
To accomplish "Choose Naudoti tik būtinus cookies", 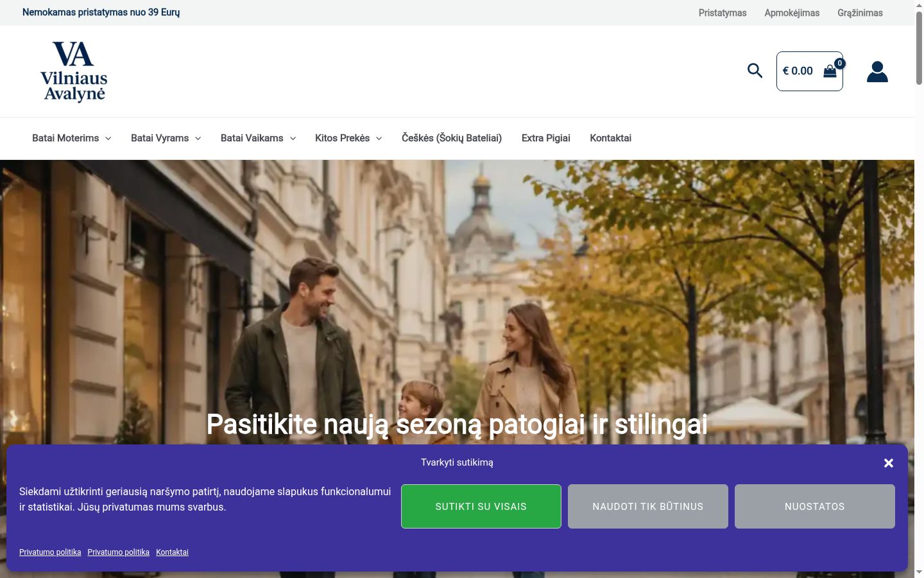I will (648, 507).
